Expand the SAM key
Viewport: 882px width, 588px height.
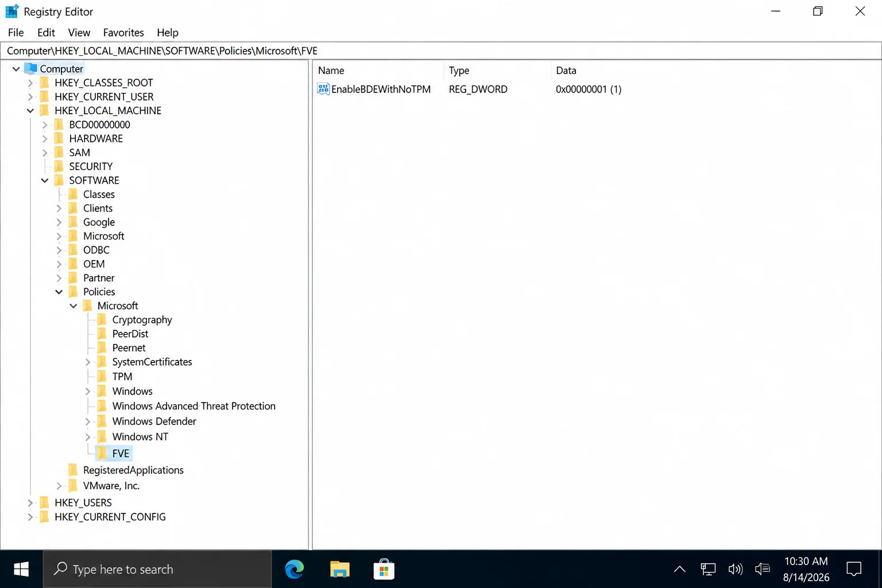pos(45,153)
